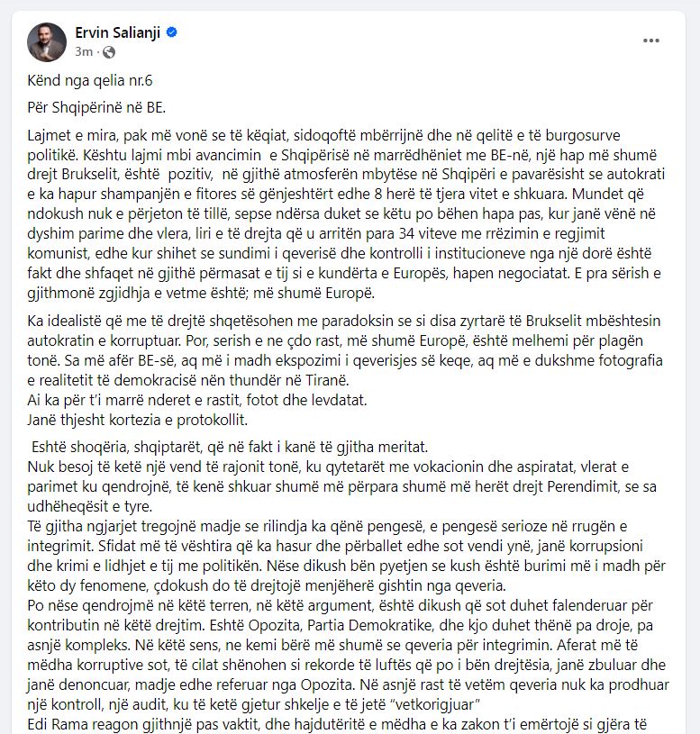Image resolution: width=700 pixels, height=734 pixels.
Task: Click the 3m post timestamp
Action: [x=84, y=52]
